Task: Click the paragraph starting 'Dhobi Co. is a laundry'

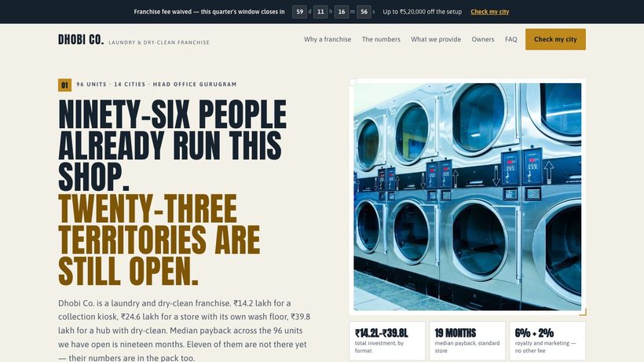Action: tap(184, 331)
